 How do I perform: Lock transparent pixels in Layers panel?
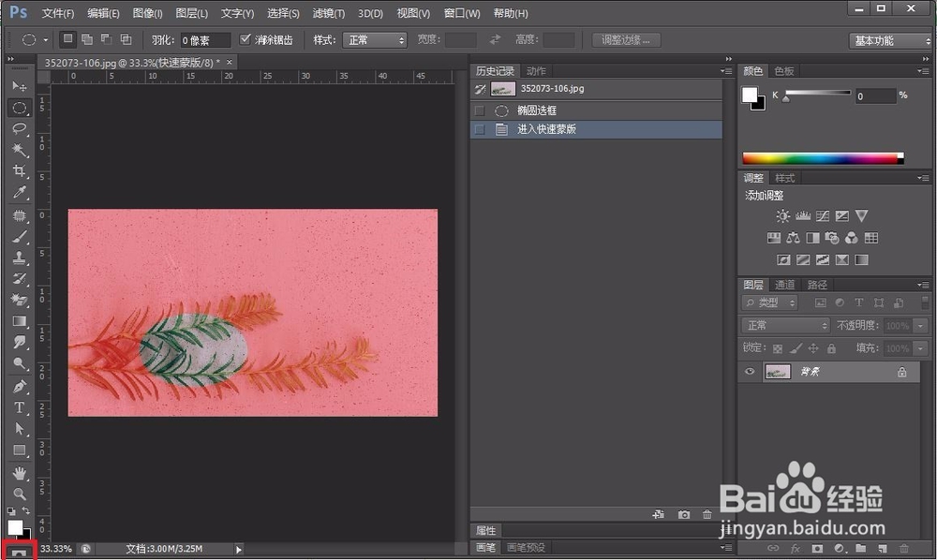777,348
